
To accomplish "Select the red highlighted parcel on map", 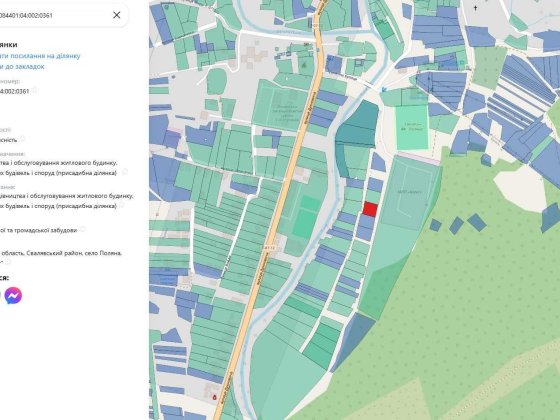I will coord(370,209).
